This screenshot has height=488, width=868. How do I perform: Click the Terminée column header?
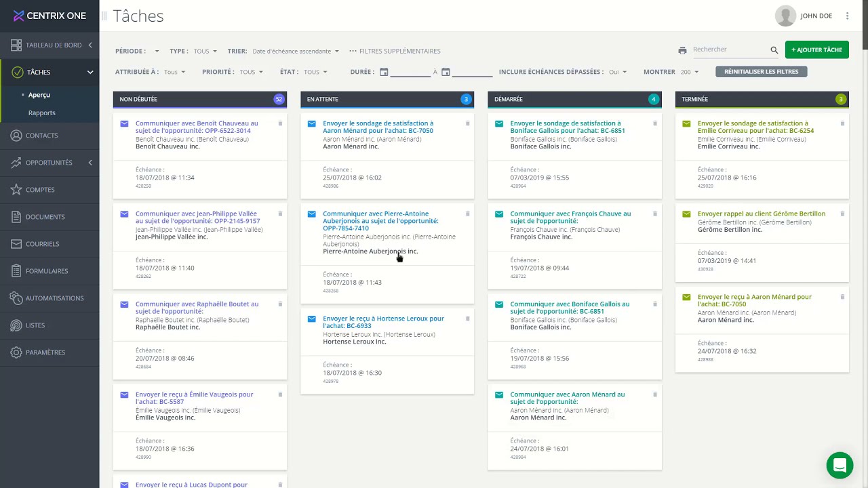[762, 100]
